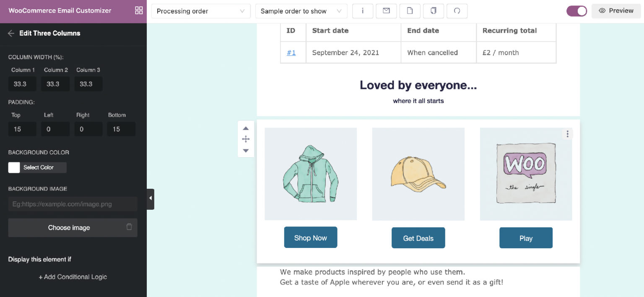644x297 pixels.
Task: Collapse the sidebar using the arrow tab
Action: click(151, 198)
